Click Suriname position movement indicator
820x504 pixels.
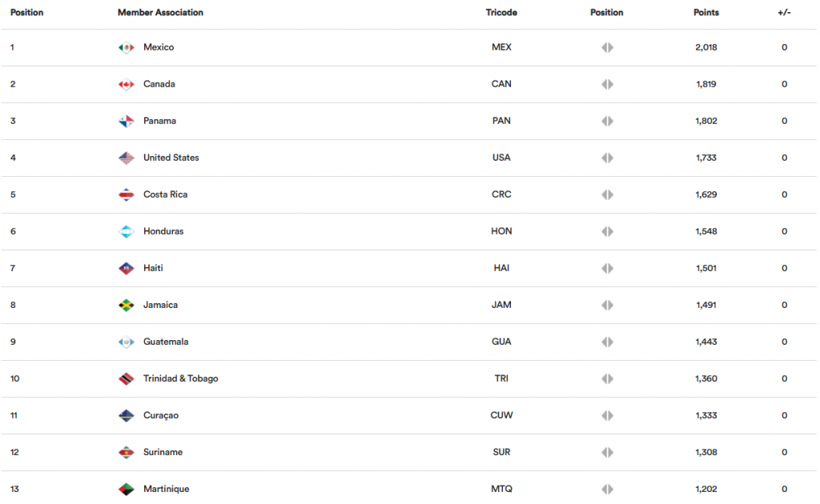(607, 453)
